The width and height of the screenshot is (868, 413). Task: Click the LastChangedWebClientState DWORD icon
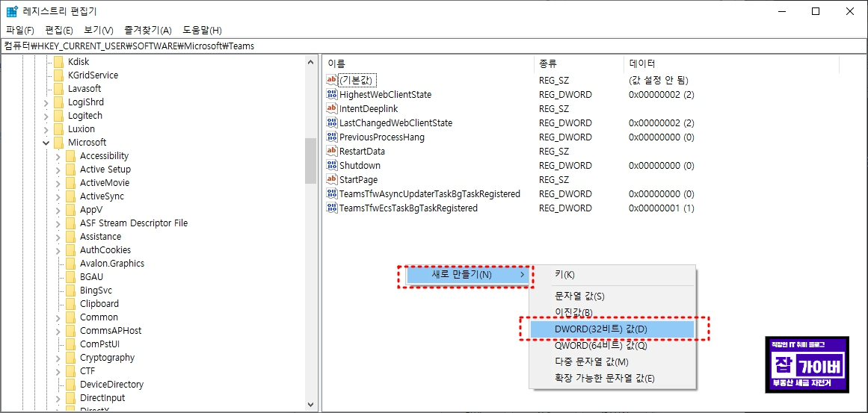click(x=332, y=122)
